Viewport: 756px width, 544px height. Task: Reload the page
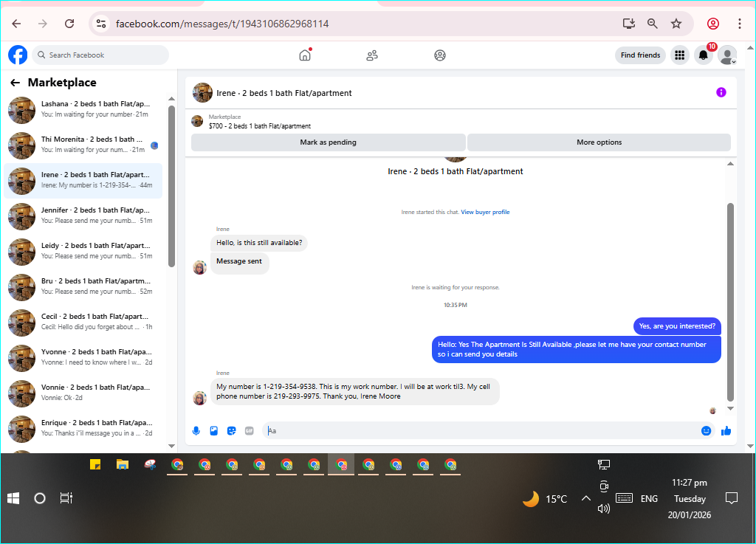click(69, 24)
